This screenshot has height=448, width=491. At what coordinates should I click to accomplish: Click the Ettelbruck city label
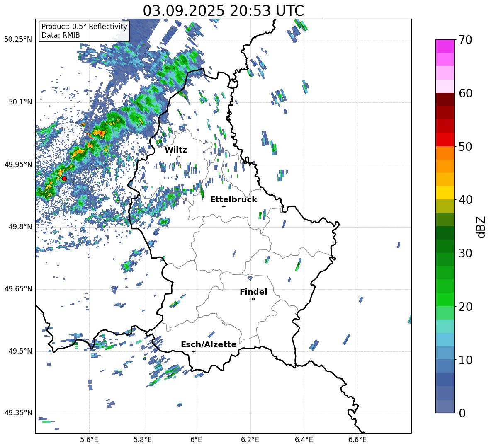pos(233,200)
